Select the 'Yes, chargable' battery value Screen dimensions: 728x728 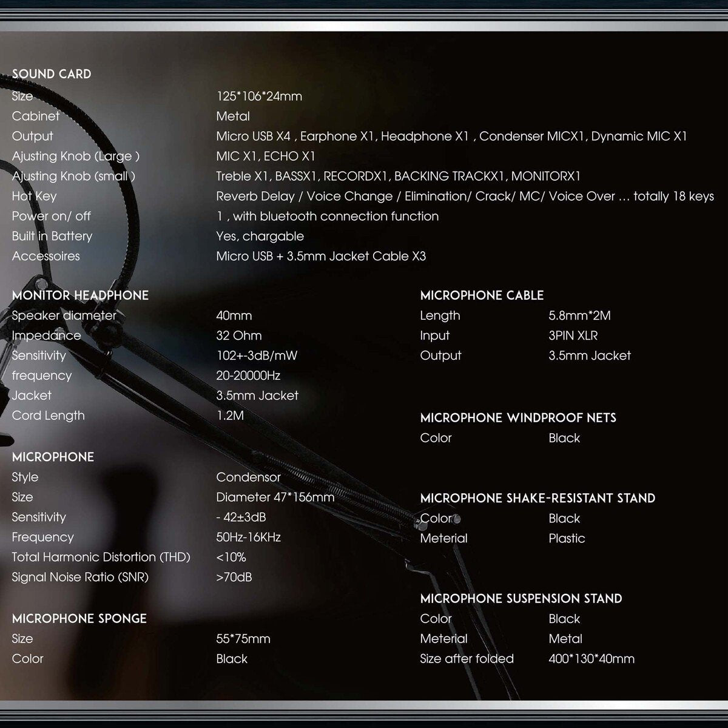(x=260, y=236)
